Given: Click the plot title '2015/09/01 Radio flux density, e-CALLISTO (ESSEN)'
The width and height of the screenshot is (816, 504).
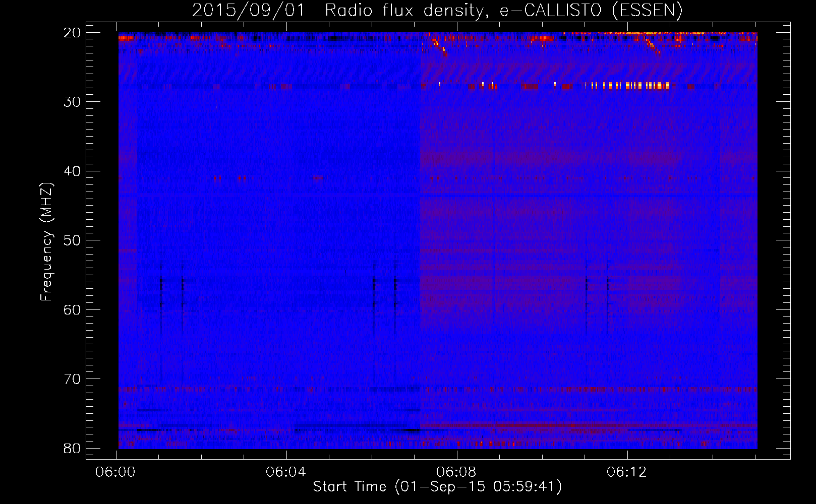Looking at the screenshot, I should pos(437,11).
